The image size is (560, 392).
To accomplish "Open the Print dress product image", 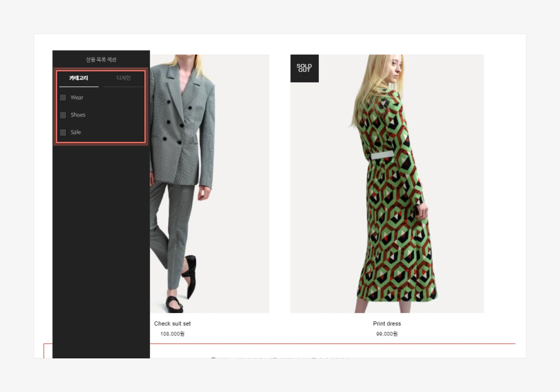I will pos(387,184).
